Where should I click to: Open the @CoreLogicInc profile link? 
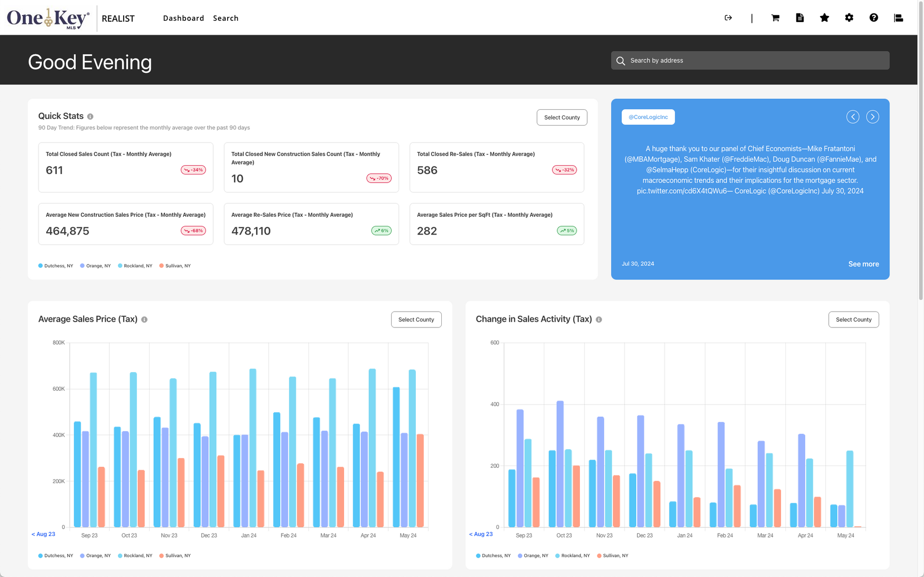tap(648, 117)
